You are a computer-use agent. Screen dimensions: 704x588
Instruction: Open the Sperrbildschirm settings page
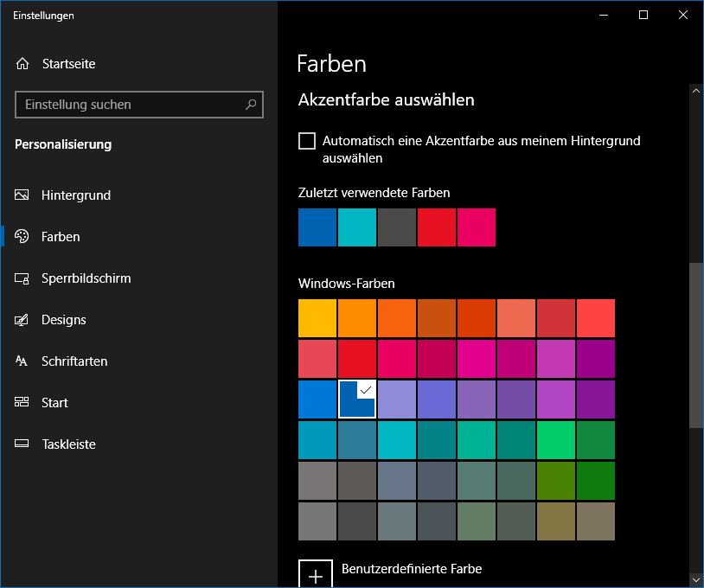(86, 278)
